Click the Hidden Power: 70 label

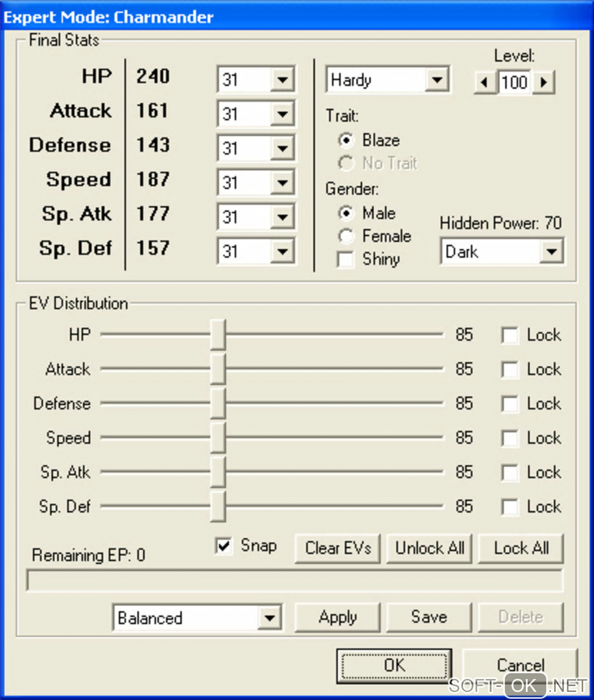click(501, 223)
